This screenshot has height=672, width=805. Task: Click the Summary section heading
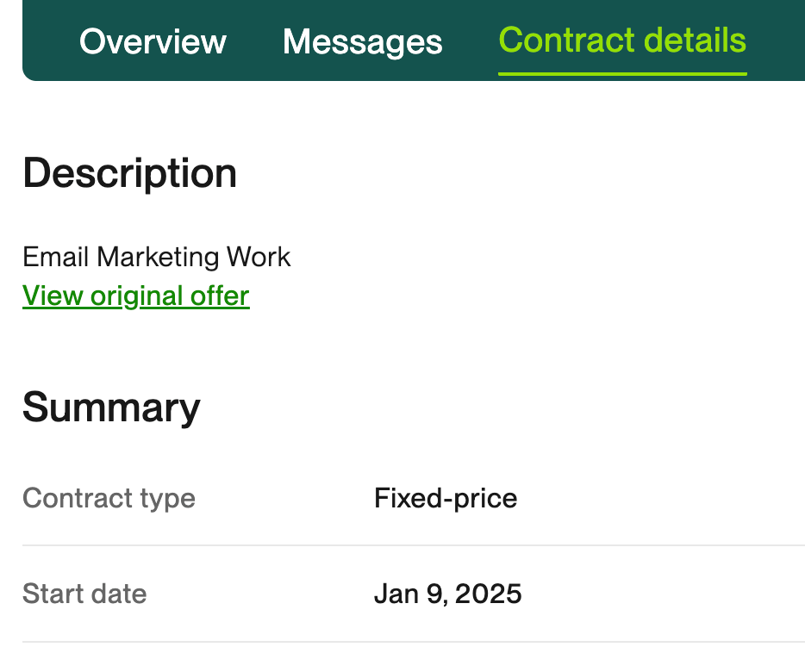(x=111, y=407)
